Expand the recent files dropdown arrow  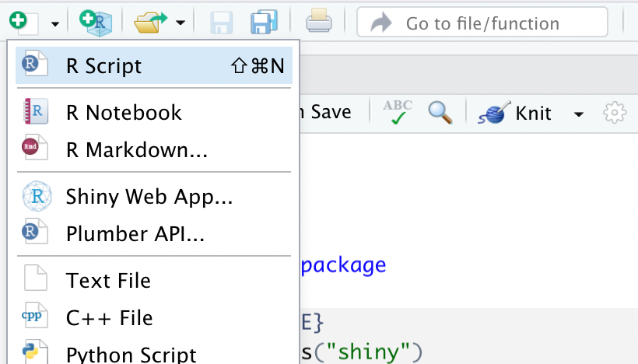pos(181,23)
